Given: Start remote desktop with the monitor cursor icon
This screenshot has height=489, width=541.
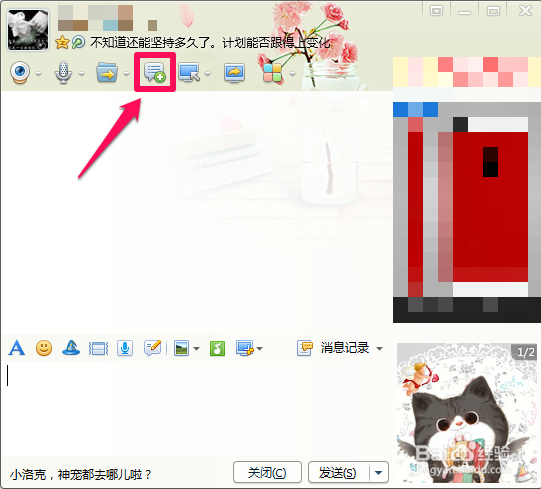Looking at the screenshot, I should (x=189, y=72).
